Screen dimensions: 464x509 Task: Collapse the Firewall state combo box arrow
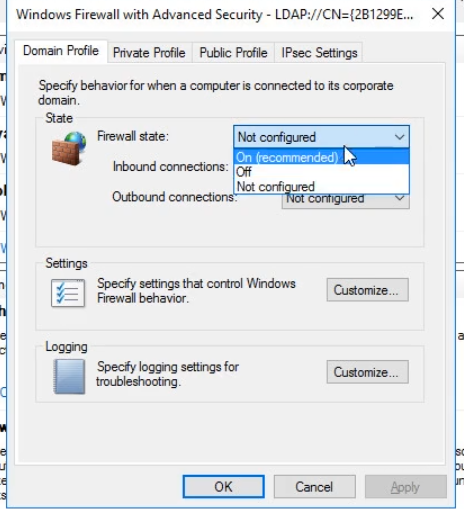click(399, 137)
